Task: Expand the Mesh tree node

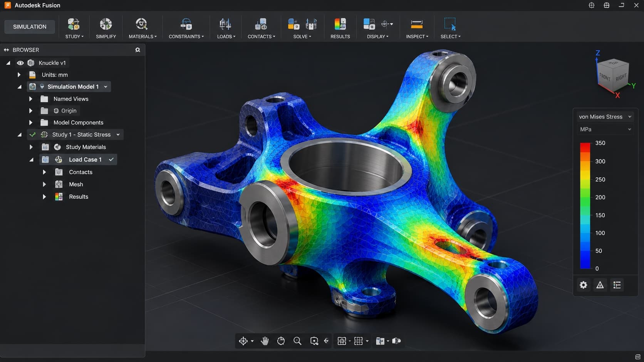Action: point(44,184)
